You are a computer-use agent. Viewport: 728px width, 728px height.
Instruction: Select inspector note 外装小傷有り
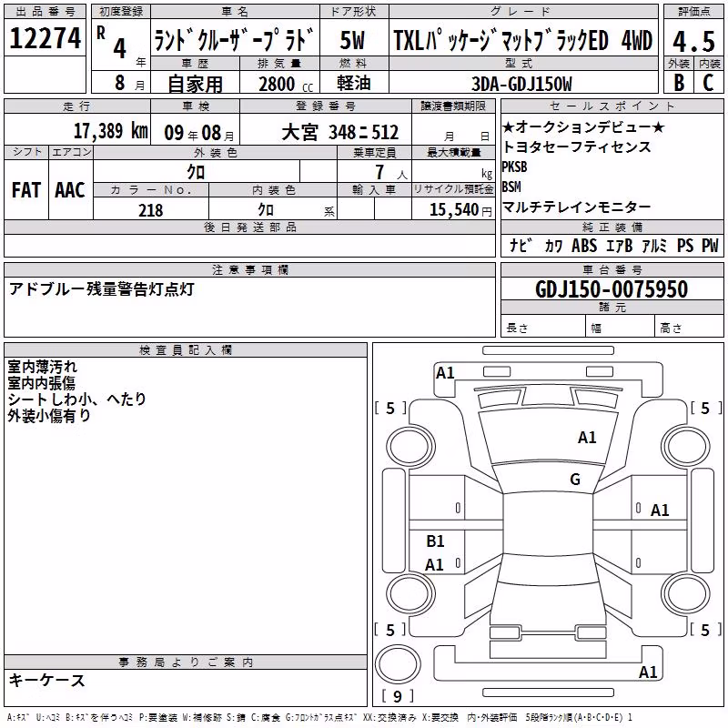49,416
